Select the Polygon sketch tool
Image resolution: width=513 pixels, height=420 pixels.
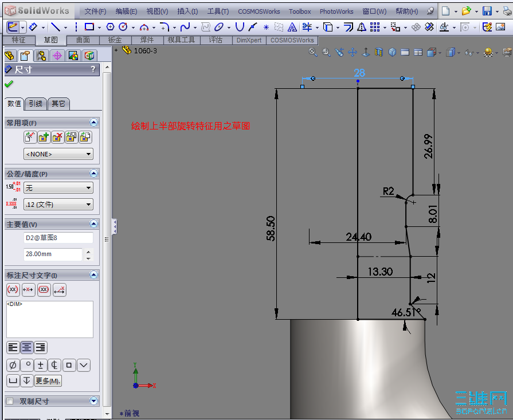[111, 27]
